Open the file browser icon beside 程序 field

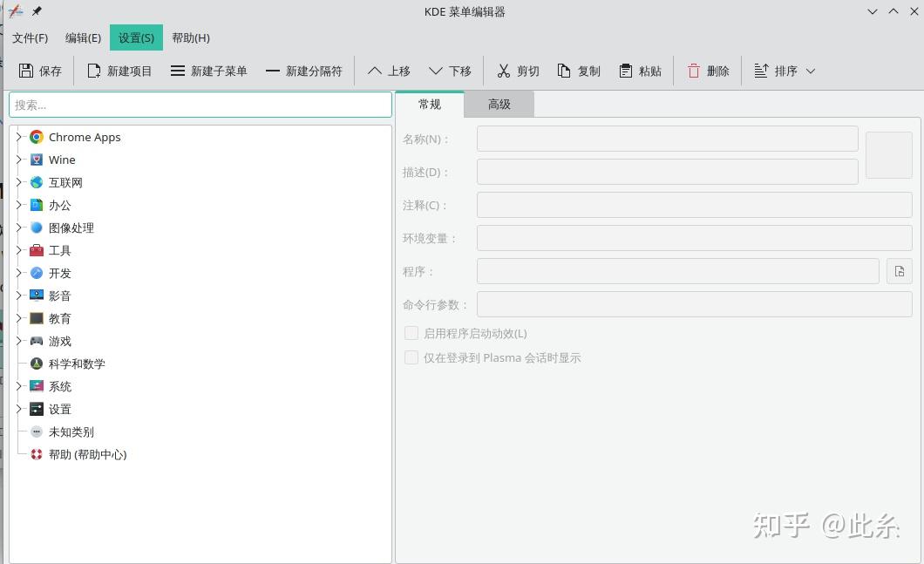click(899, 271)
